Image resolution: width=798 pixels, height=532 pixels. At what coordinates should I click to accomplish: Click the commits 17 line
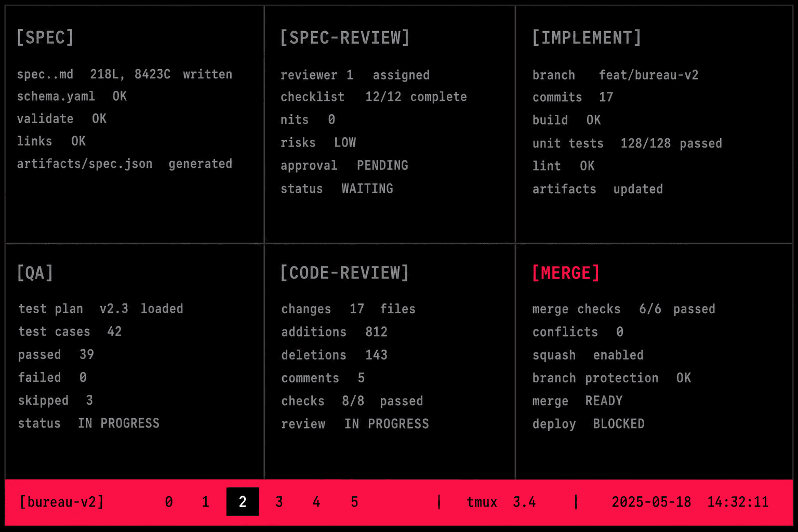[x=573, y=98]
